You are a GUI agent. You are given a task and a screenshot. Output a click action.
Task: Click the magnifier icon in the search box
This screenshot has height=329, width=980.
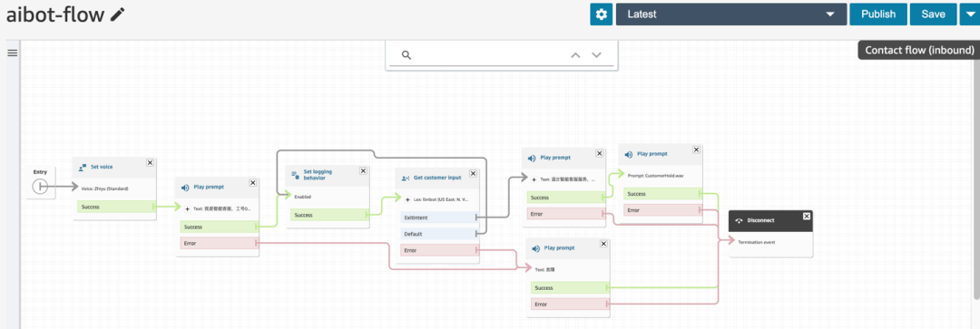(x=406, y=55)
